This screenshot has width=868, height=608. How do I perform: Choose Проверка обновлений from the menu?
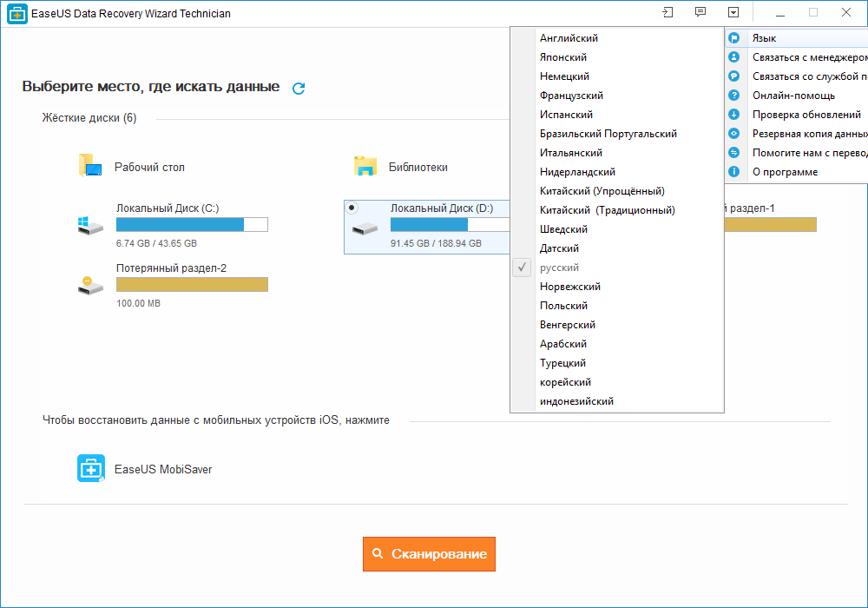point(797,115)
